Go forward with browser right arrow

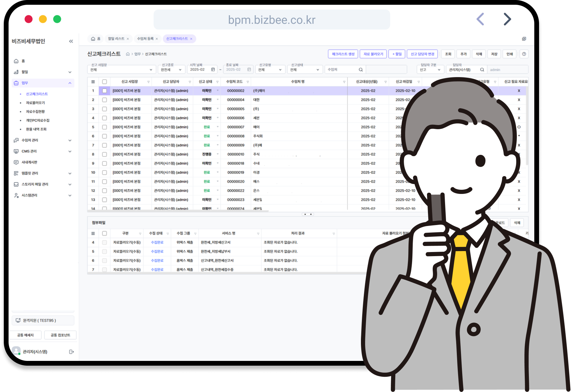click(507, 19)
